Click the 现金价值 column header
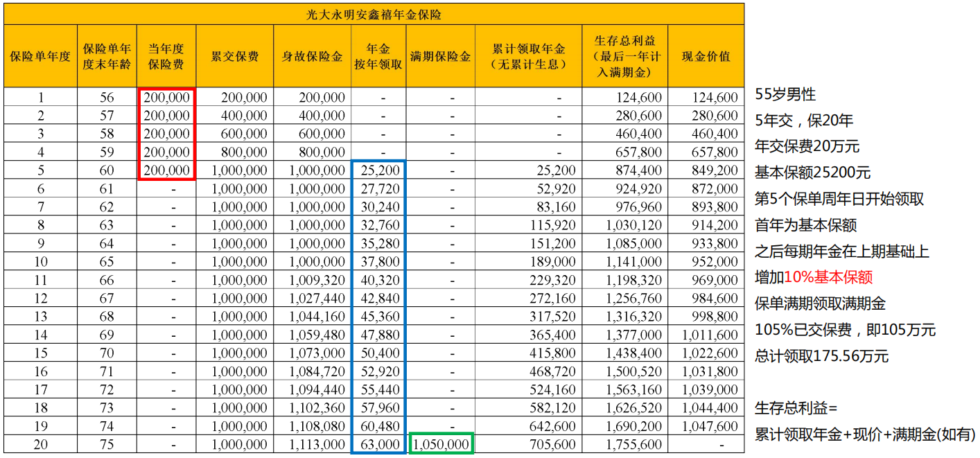 706,57
